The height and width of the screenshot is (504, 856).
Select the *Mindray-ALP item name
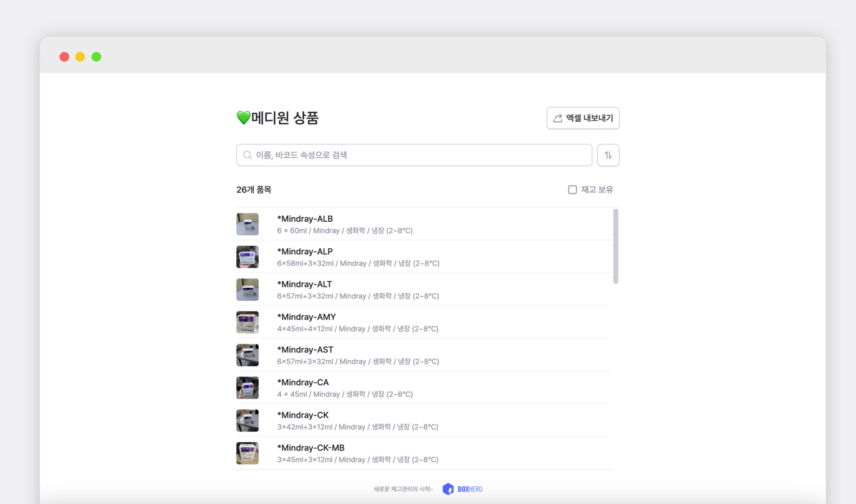point(305,251)
